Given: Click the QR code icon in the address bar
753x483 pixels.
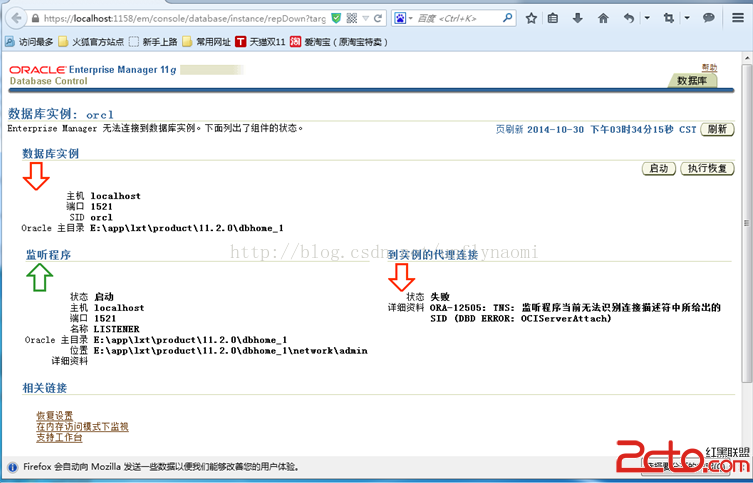Looking at the screenshot, I should [352, 18].
